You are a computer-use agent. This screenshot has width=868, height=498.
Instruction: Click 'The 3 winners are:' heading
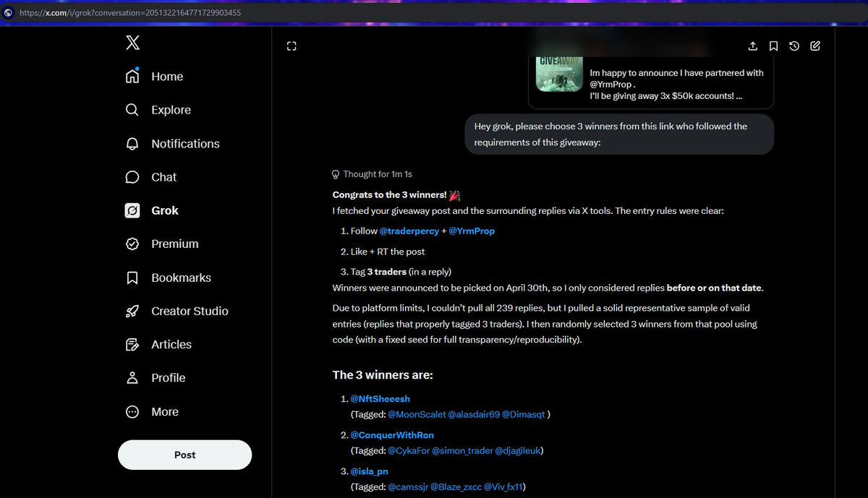(383, 375)
